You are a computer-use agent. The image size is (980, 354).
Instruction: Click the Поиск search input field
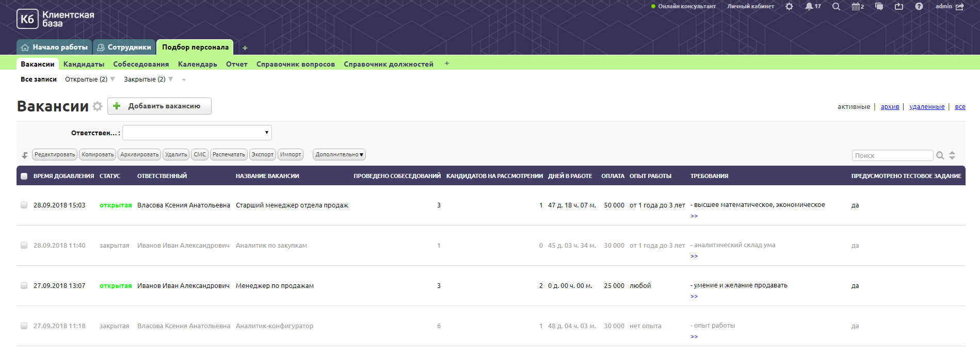click(892, 156)
